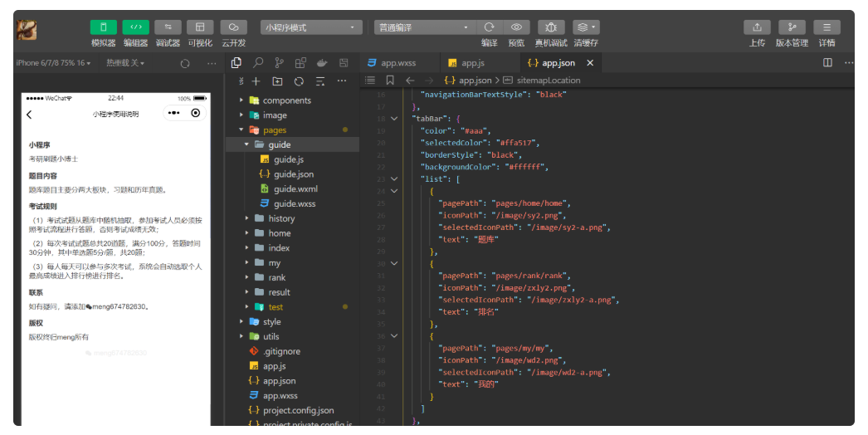This screenshot has height=435, width=868.
Task: Toggle the simulator (模拟器) panel button
Action: (104, 27)
